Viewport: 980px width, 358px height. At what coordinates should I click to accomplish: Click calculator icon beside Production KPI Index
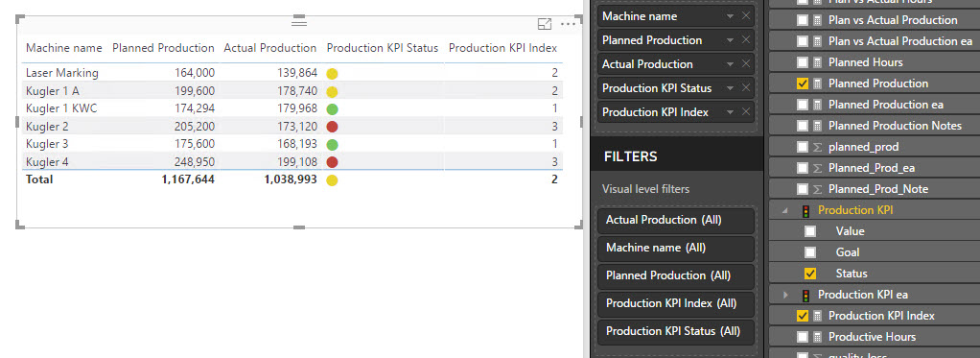pos(817,316)
